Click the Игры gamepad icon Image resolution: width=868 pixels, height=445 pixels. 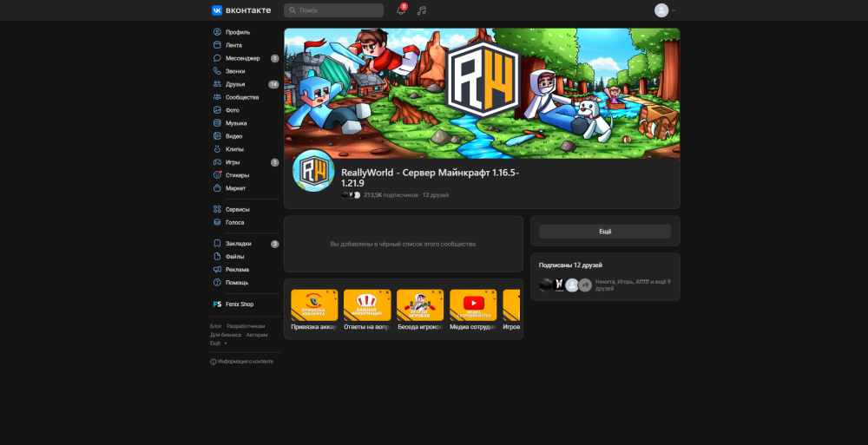[x=217, y=162]
